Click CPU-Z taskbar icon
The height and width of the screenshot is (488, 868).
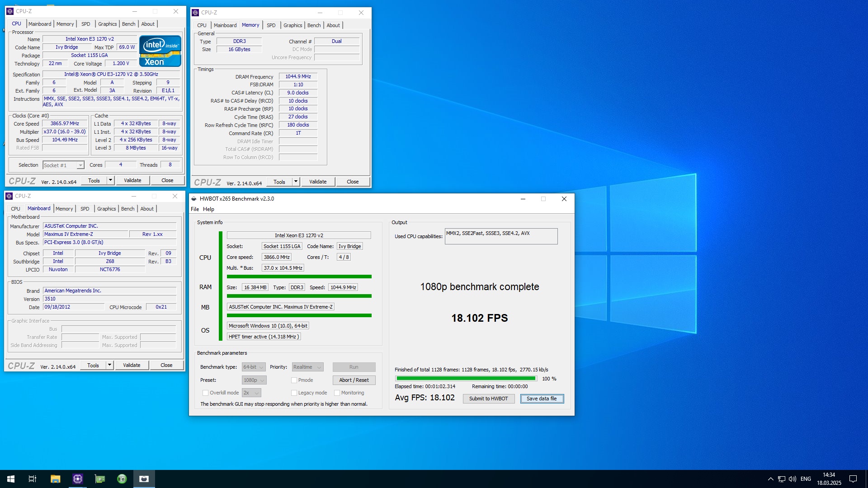78,479
